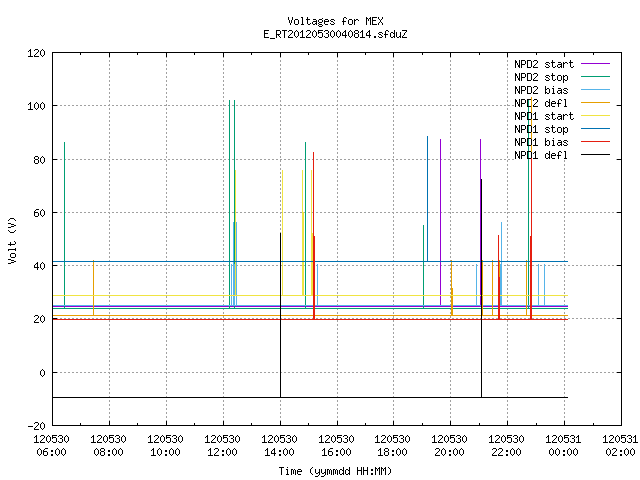Click the "20:00" x-axis time label
640x480 pixels.
click(449, 453)
